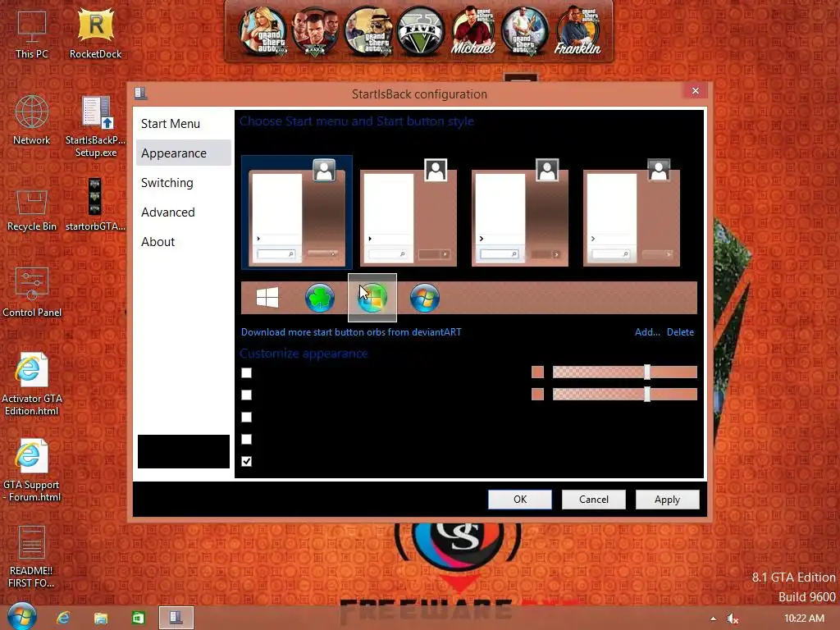Open the FIVE logo dock icon
The height and width of the screenshot is (630, 840).
tap(421, 32)
